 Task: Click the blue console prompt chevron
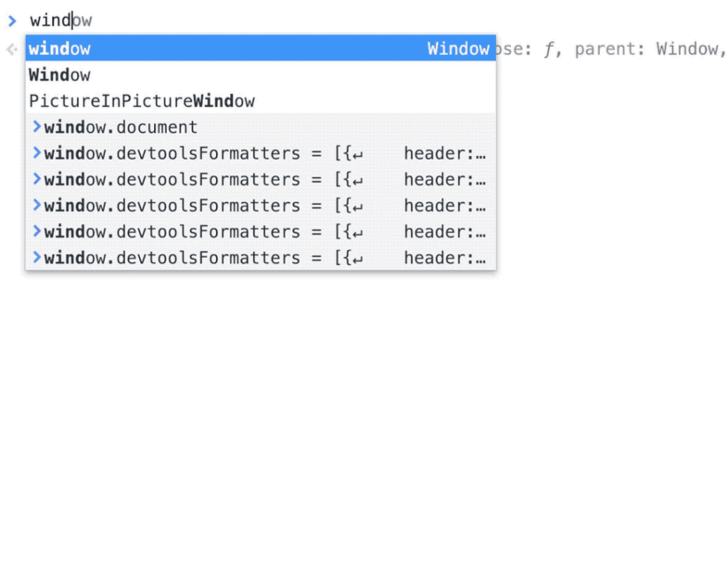[12, 19]
